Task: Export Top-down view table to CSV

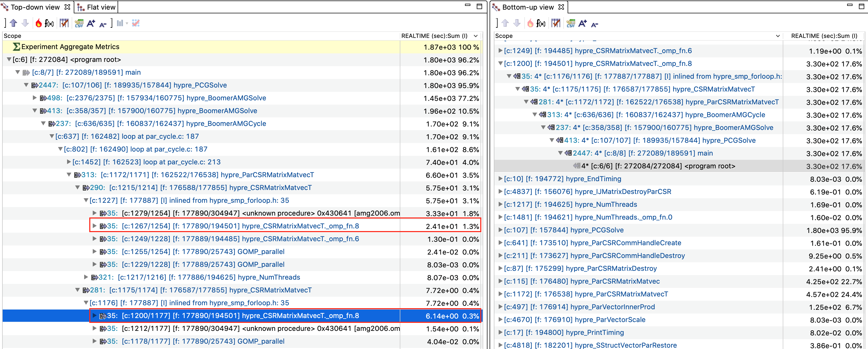Action: (79, 23)
